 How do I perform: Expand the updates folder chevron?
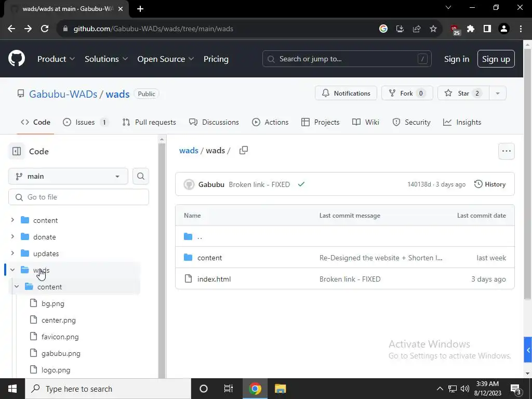pos(12,253)
